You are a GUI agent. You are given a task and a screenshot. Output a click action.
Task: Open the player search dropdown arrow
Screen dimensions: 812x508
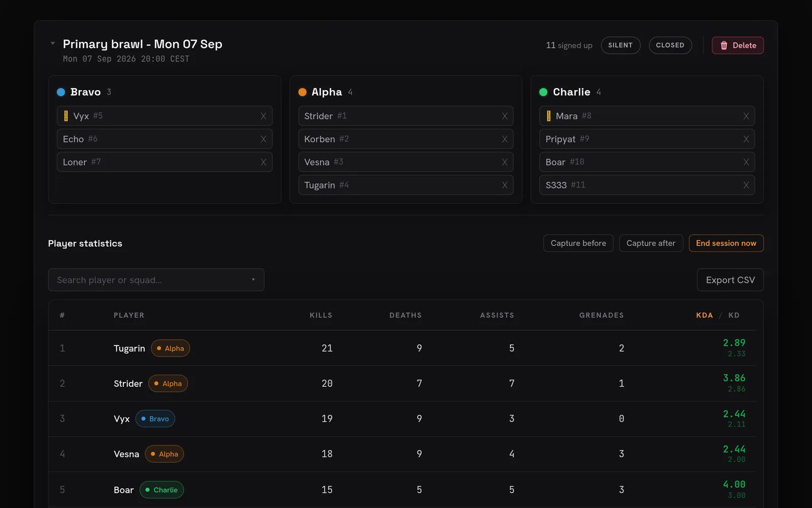(x=253, y=280)
